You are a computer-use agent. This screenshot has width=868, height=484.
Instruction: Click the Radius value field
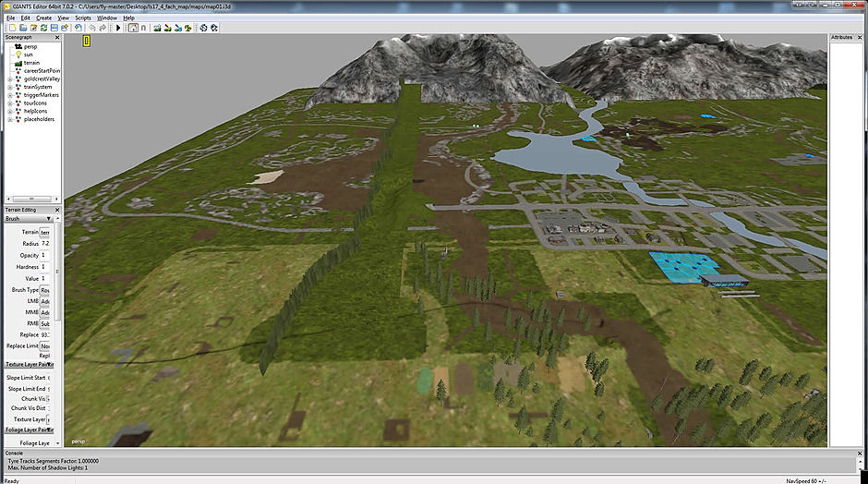coord(45,244)
